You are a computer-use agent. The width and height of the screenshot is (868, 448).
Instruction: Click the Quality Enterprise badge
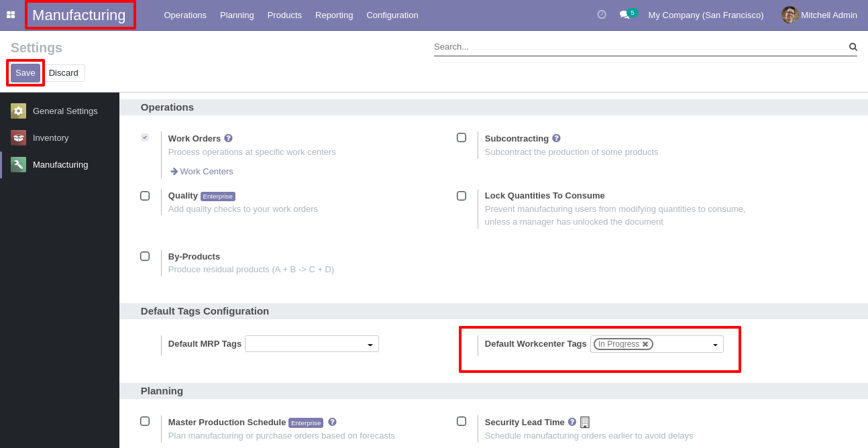pos(218,197)
